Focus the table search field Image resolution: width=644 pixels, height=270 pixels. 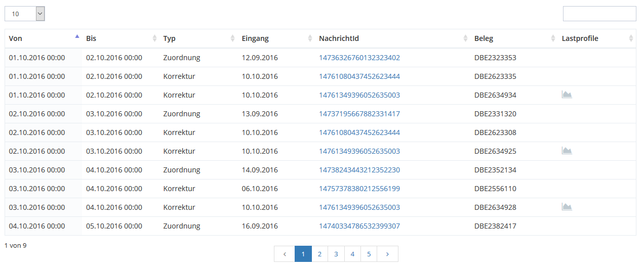click(599, 14)
